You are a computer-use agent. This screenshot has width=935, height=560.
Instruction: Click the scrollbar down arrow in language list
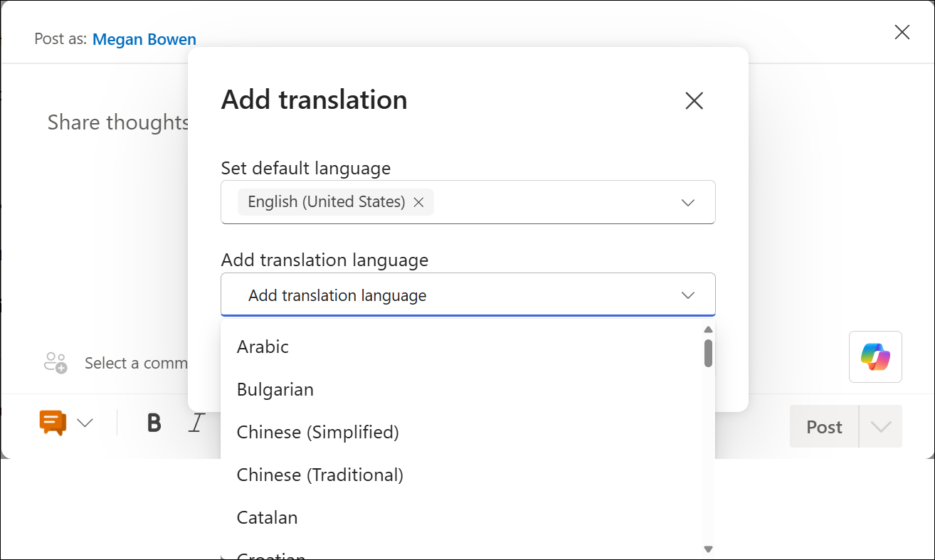(x=708, y=549)
